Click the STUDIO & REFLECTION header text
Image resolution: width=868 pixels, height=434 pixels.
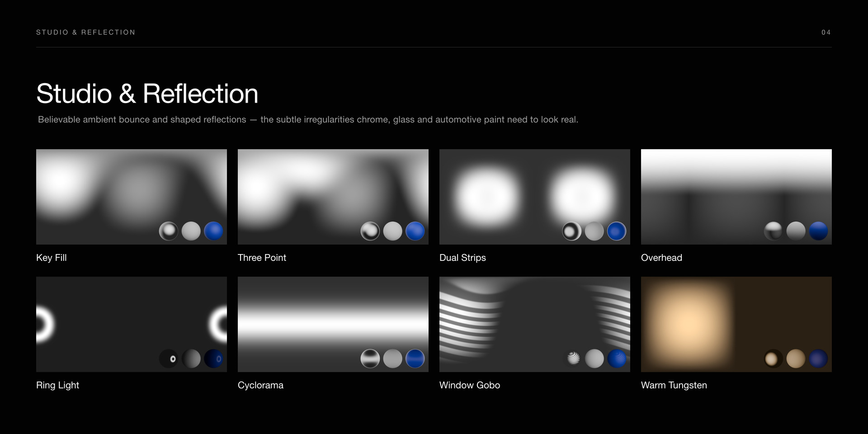coord(86,32)
